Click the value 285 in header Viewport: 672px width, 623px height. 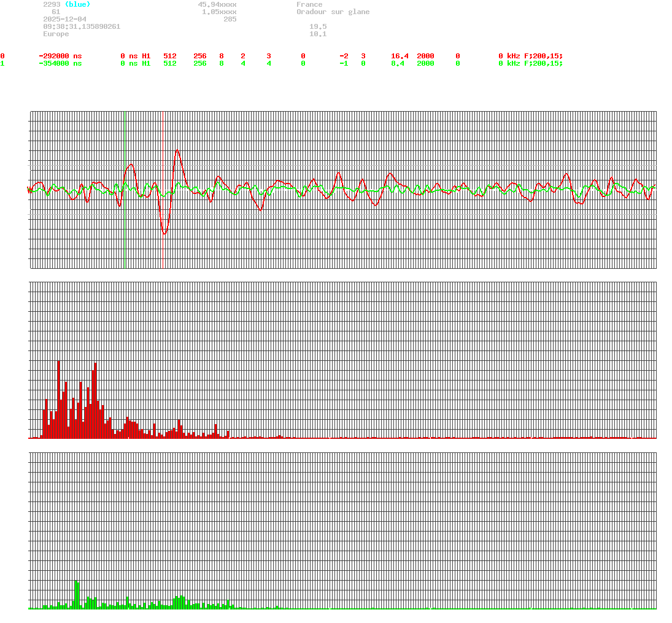(x=230, y=19)
